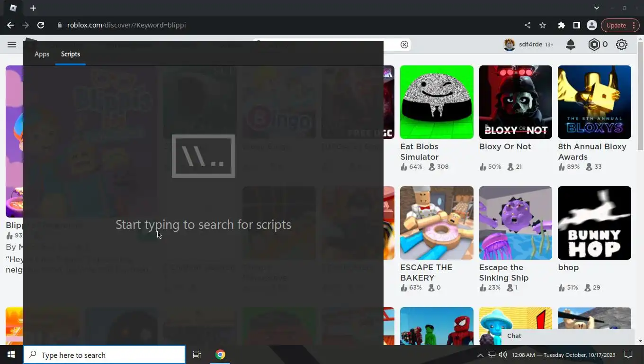Click the taskbar date and time
The height and width of the screenshot is (364, 644).
[x=563, y=355]
